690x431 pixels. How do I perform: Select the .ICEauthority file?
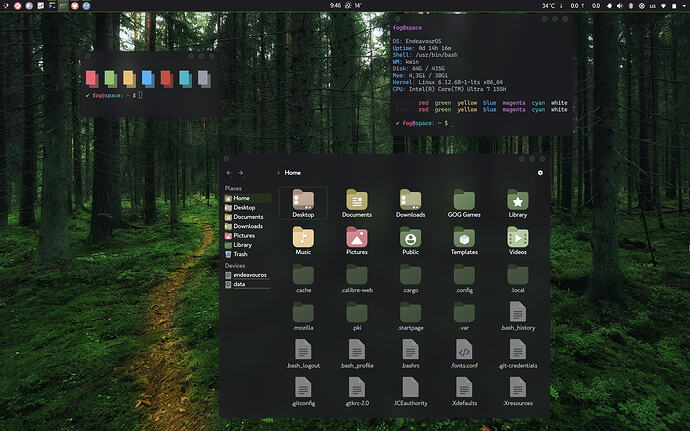tap(410, 391)
